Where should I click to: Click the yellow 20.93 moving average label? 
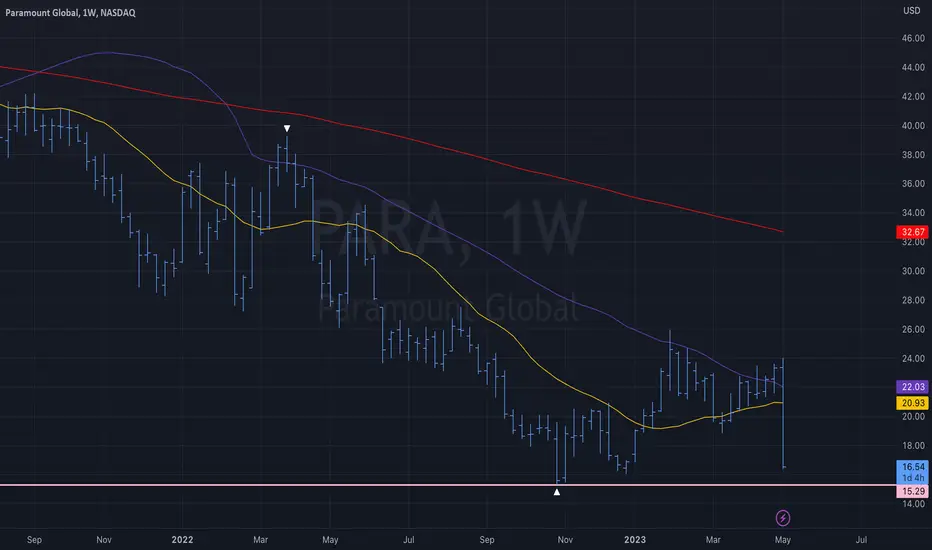[x=912, y=403]
